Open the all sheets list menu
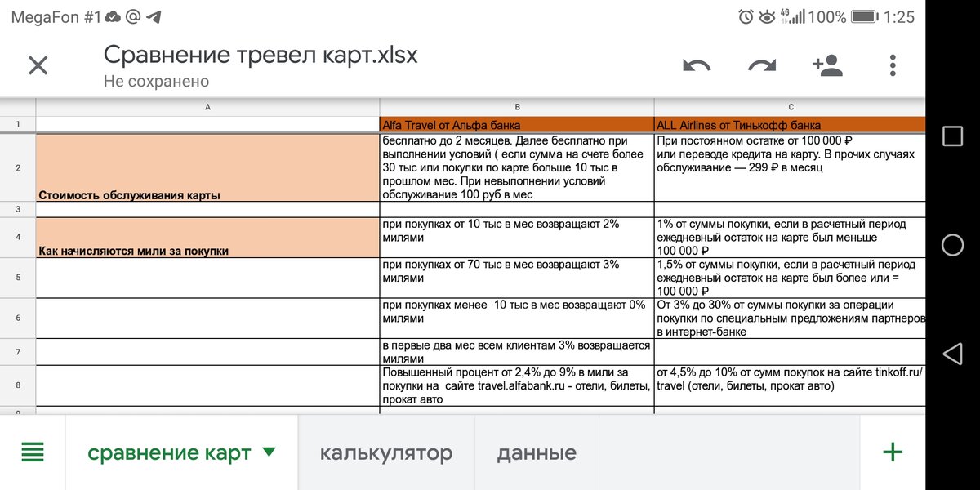The height and width of the screenshot is (490, 980). (33, 452)
